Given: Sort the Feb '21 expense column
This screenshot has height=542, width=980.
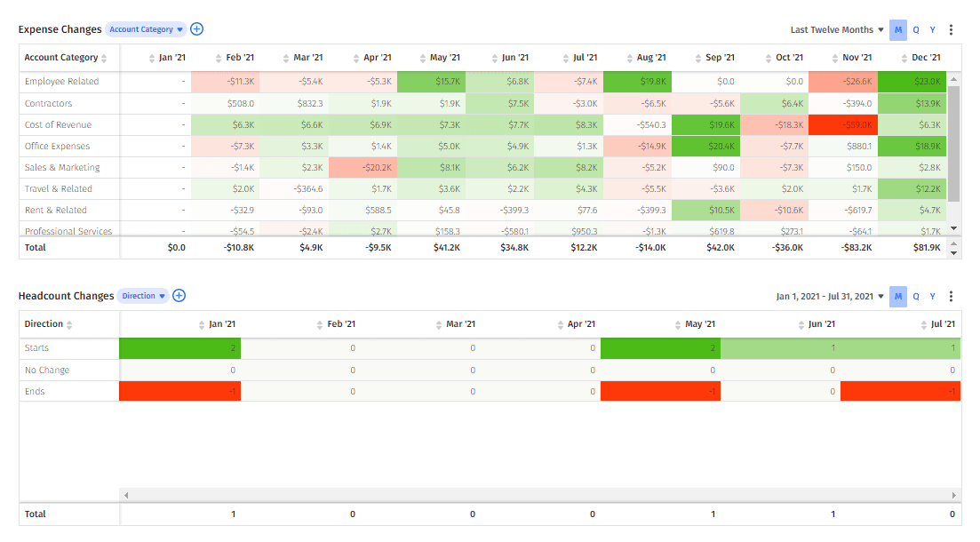Looking at the screenshot, I should point(219,58).
